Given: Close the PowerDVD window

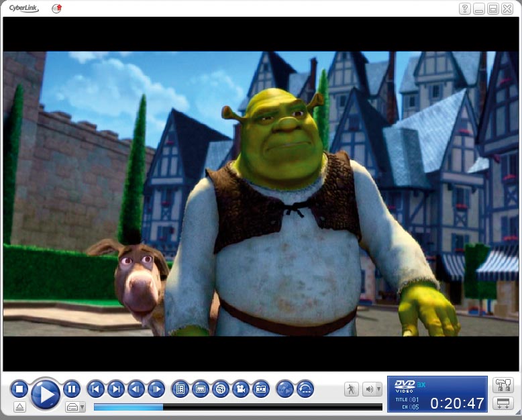Looking at the screenshot, I should click(x=507, y=9).
